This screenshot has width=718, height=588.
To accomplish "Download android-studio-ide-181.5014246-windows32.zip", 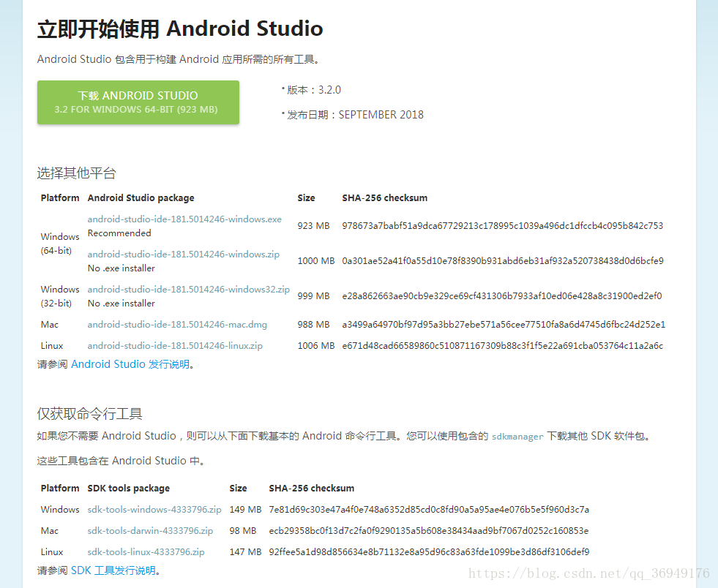I will coord(189,289).
